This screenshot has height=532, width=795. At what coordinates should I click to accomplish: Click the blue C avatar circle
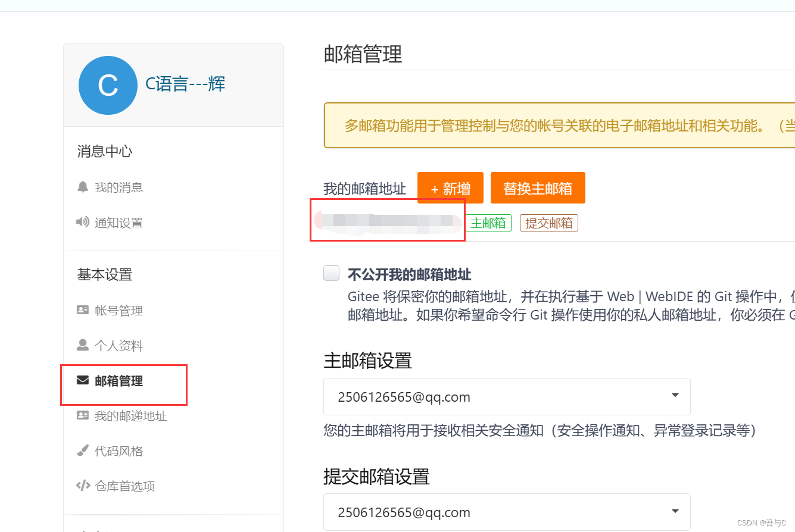[x=108, y=85]
